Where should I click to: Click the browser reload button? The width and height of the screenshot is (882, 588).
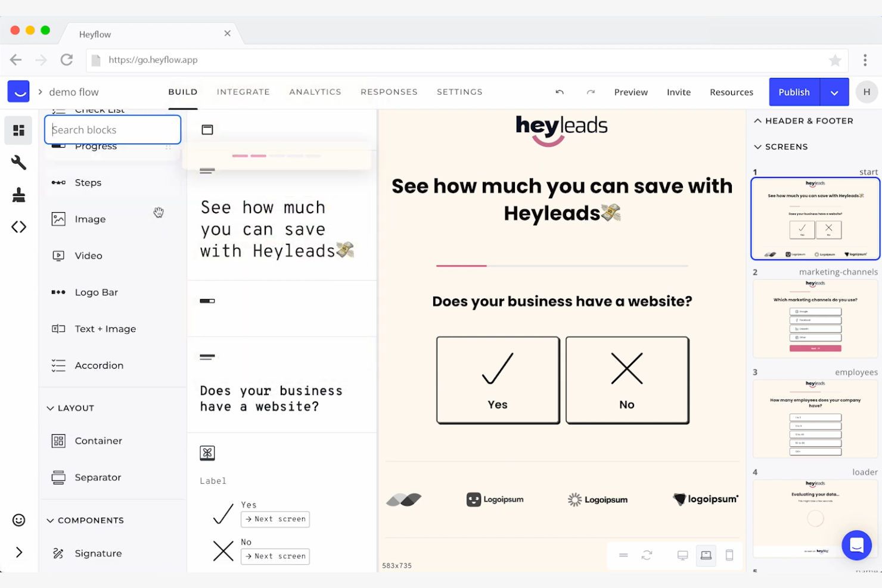coord(67,60)
